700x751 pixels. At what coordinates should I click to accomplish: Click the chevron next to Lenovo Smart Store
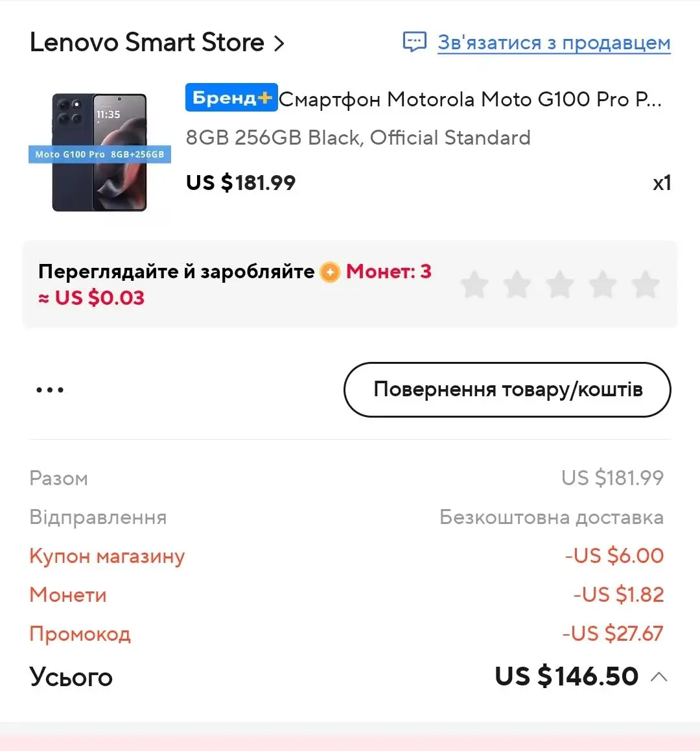pos(279,43)
